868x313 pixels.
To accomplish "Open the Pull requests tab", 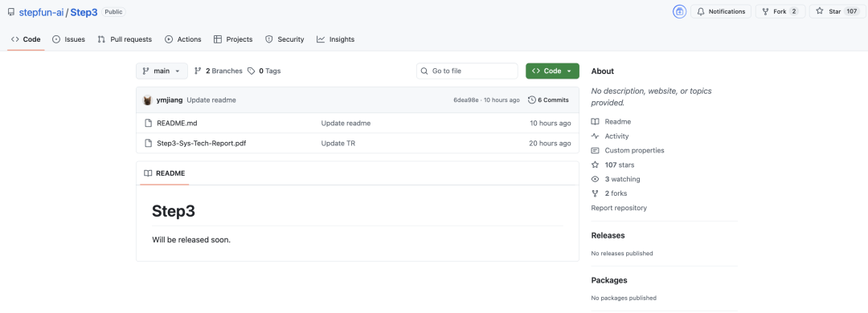I will [125, 39].
